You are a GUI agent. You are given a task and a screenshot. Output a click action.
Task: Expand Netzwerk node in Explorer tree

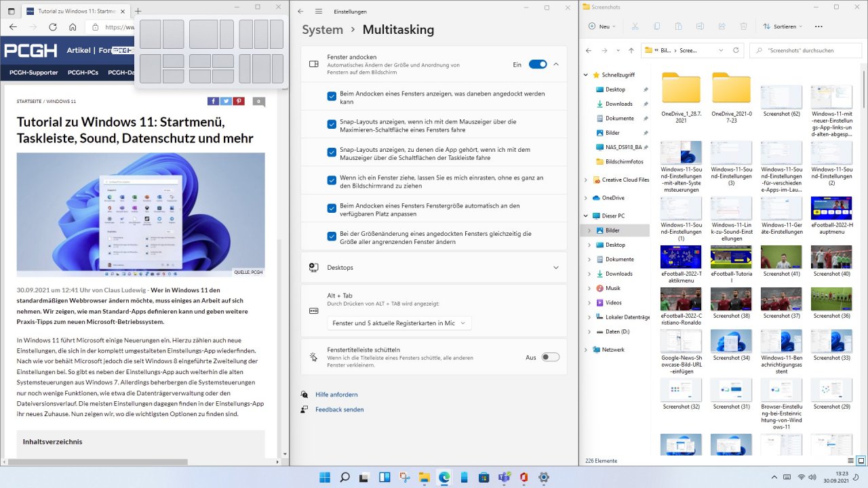[587, 349]
